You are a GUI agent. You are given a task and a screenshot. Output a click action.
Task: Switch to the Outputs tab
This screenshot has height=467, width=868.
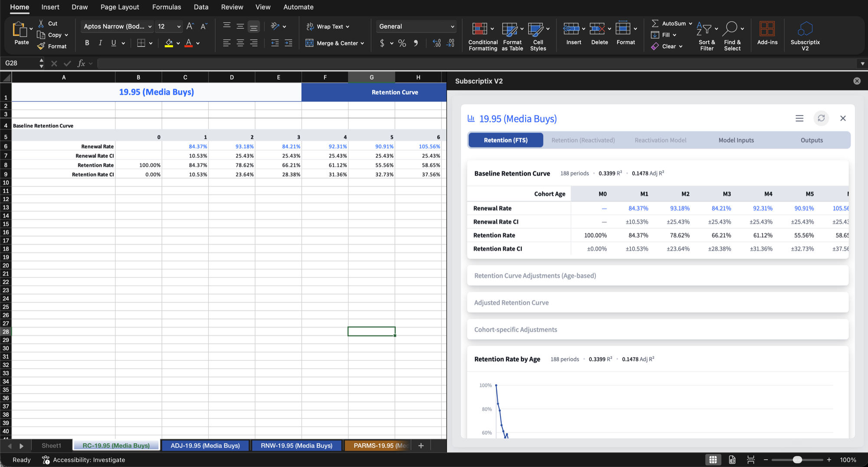[812, 140]
